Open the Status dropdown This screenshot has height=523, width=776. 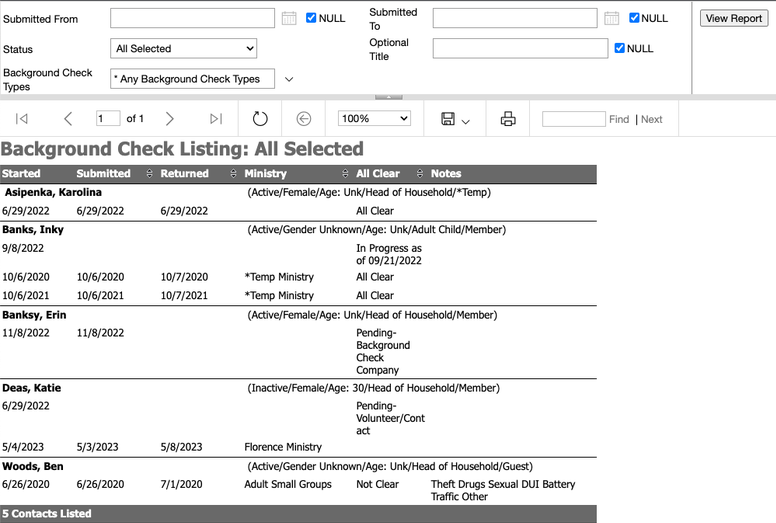coord(183,48)
